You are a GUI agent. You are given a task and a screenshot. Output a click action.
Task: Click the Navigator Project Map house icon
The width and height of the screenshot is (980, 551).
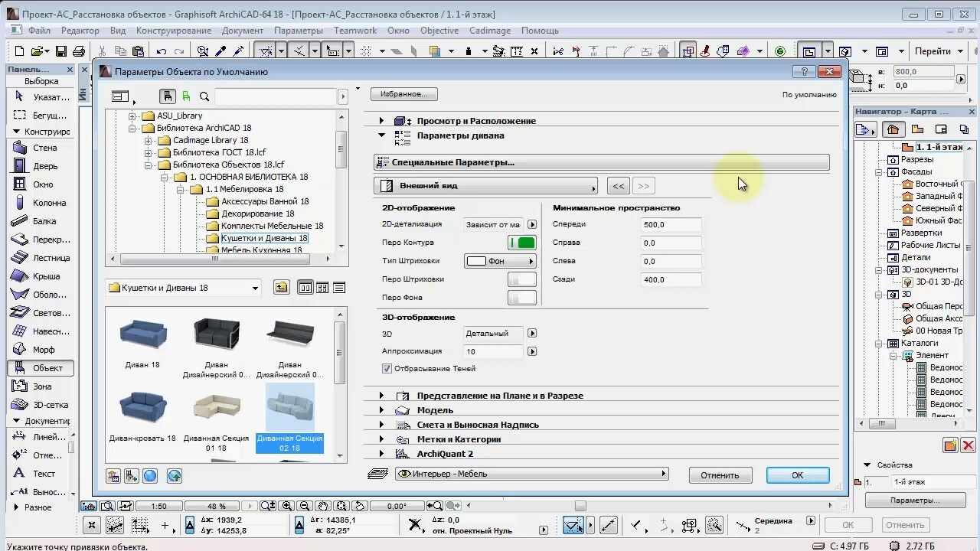(893, 129)
